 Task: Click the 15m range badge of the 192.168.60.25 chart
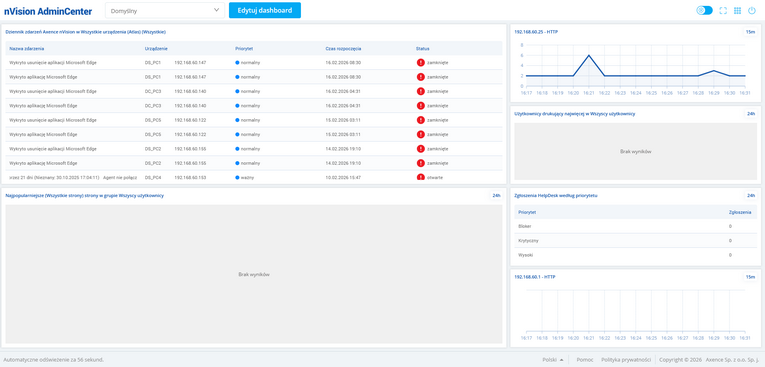tap(751, 32)
